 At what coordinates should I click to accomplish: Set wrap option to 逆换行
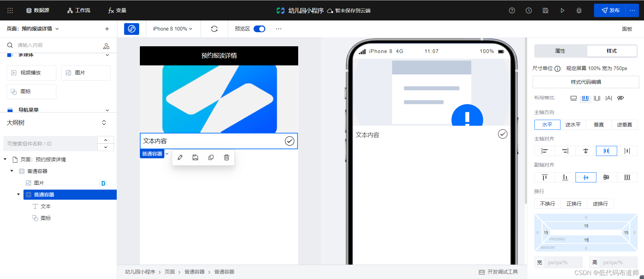coord(600,204)
